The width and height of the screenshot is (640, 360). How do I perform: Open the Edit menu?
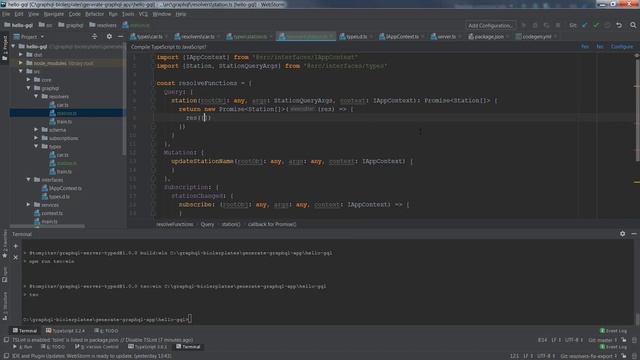tap(19, 14)
